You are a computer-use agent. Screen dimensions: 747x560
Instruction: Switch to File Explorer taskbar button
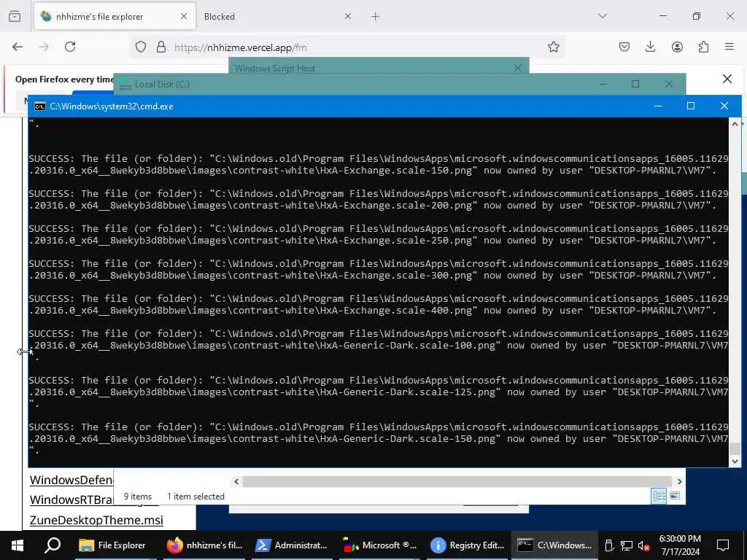tap(112, 545)
